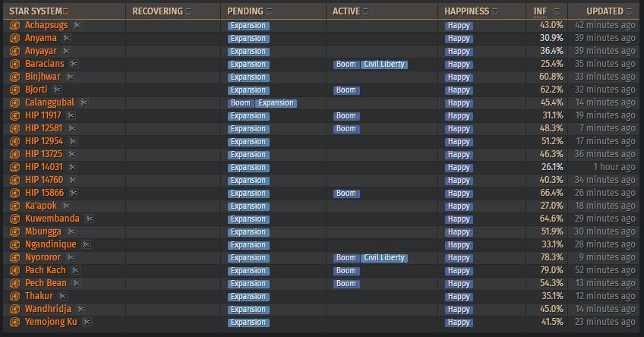
Task: Copy the Achapsugs system name via scissors icon
Action: coord(77,26)
